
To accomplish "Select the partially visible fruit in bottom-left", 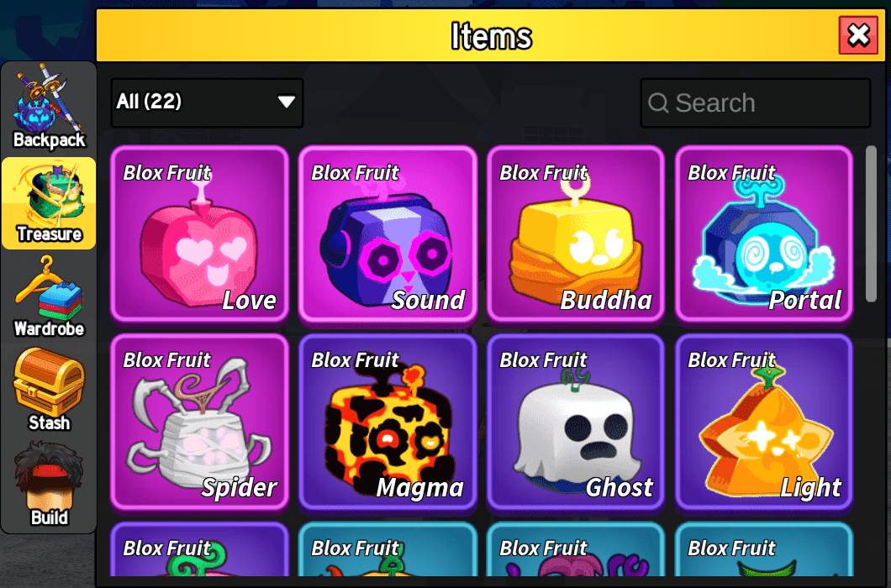I will 199,549.
